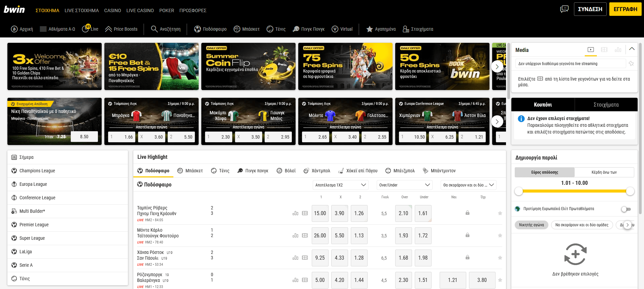Click the ΕΓΓΡΑΦΗ register button

point(625,9)
